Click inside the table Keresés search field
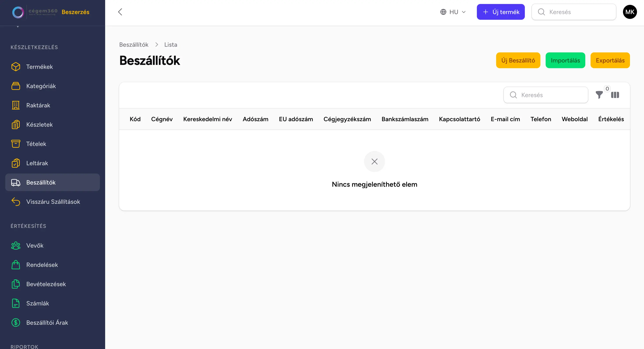Viewport: 644px width, 349px height. coord(545,95)
